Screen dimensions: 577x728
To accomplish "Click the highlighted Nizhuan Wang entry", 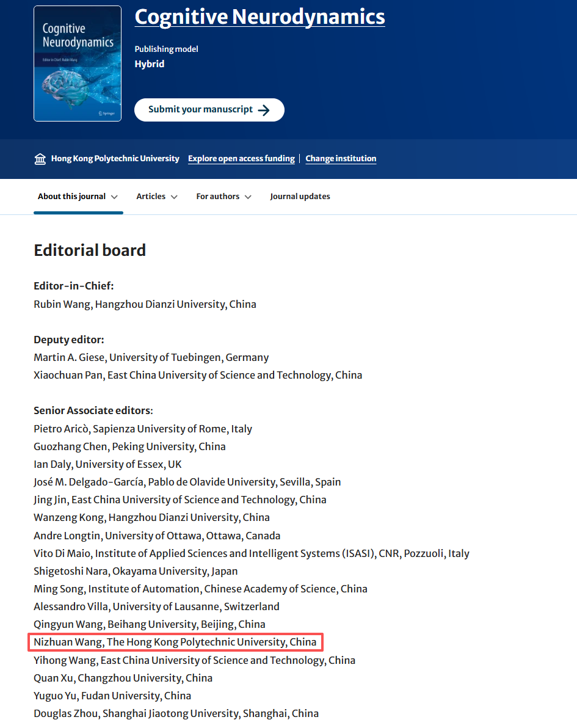I will click(175, 642).
